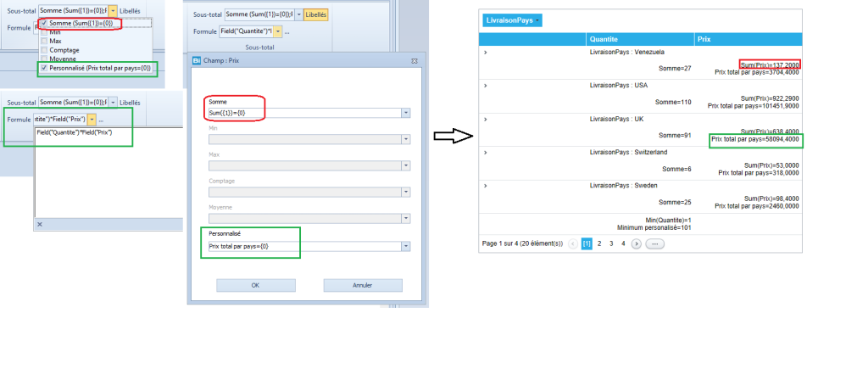Viewport: 868px width, 369px height.
Task: Close the Champ : Prix dialog
Action: click(414, 61)
